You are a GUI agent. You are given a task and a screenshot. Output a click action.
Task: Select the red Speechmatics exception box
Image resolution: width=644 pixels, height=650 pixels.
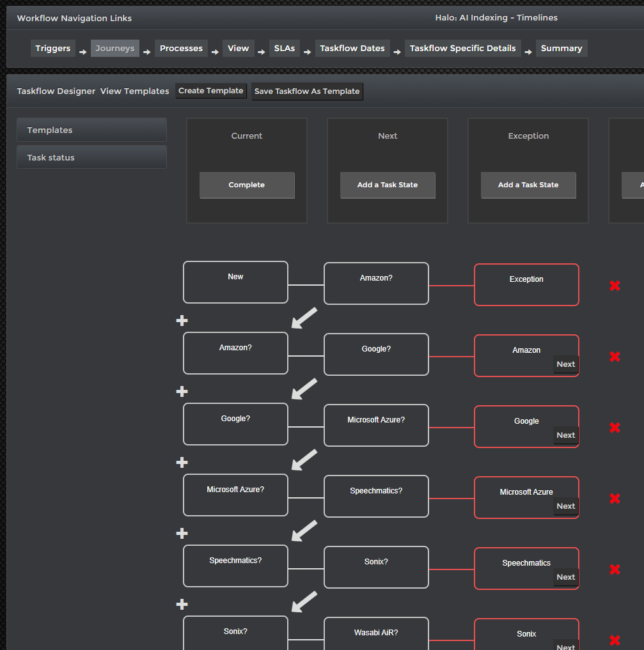click(526, 568)
